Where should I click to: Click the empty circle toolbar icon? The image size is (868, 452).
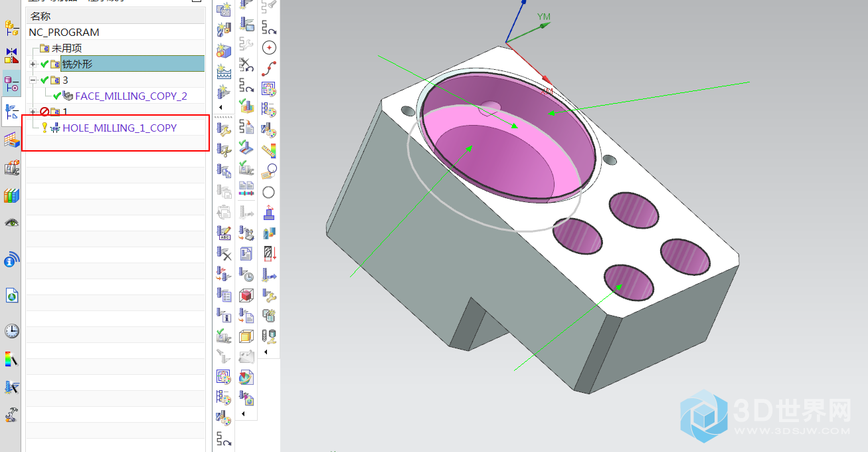[x=269, y=192]
